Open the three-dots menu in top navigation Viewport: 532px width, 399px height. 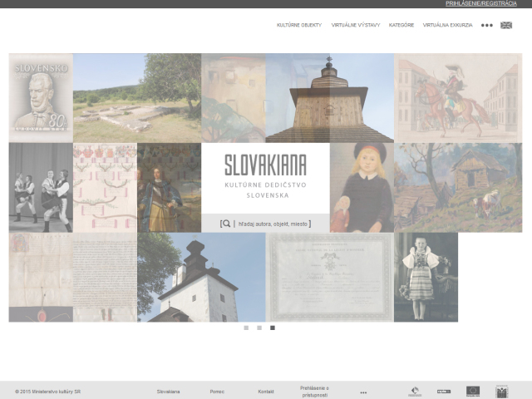(486, 25)
